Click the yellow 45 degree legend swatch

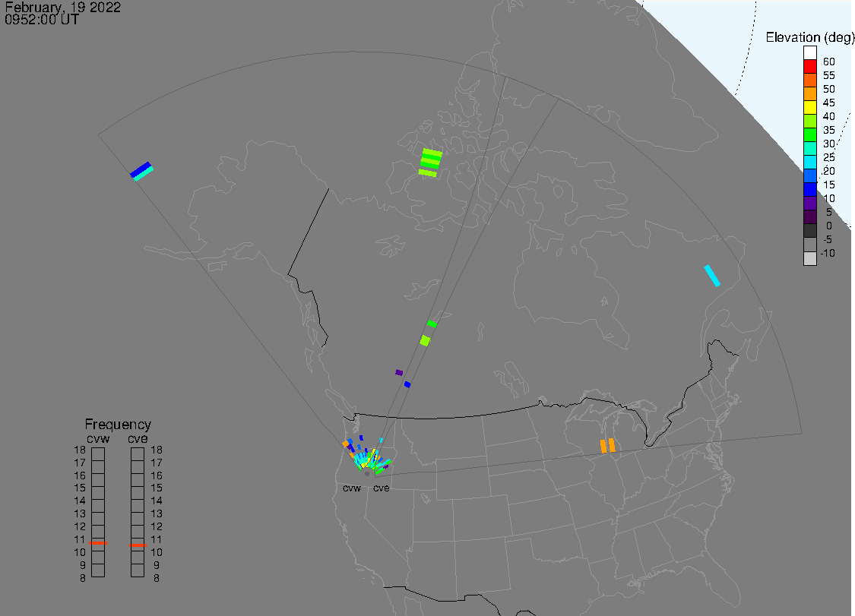pyautogui.click(x=809, y=107)
